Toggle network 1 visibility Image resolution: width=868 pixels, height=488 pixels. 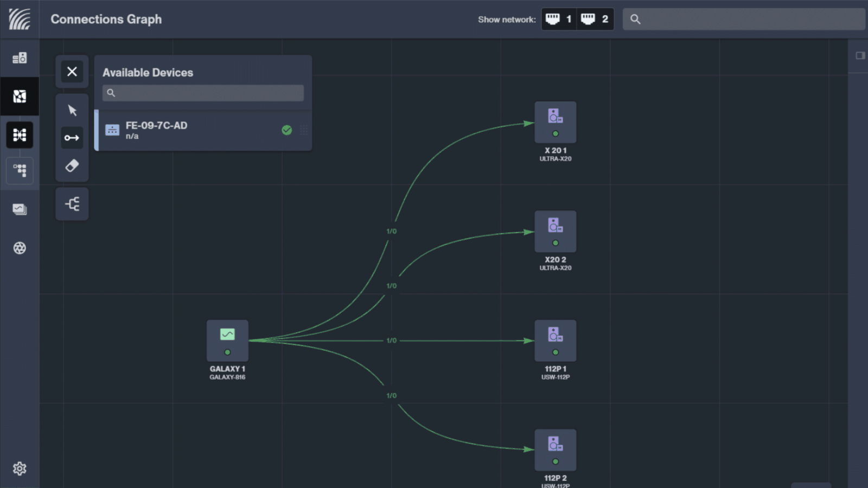pos(559,20)
